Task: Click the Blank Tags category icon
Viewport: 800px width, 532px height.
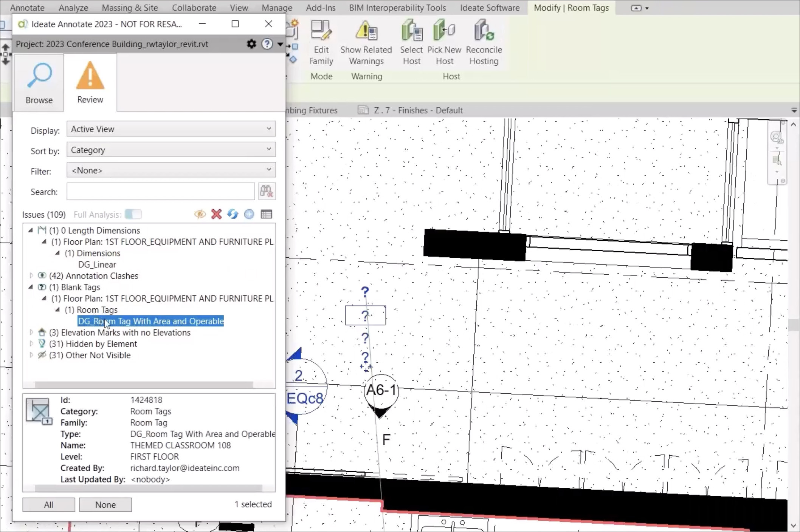Action: click(x=42, y=287)
